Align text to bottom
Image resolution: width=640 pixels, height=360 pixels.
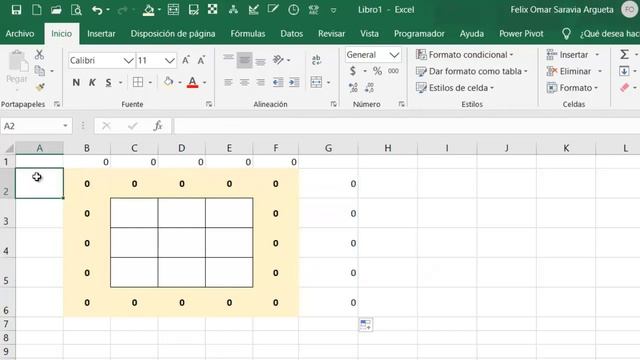(x=260, y=61)
